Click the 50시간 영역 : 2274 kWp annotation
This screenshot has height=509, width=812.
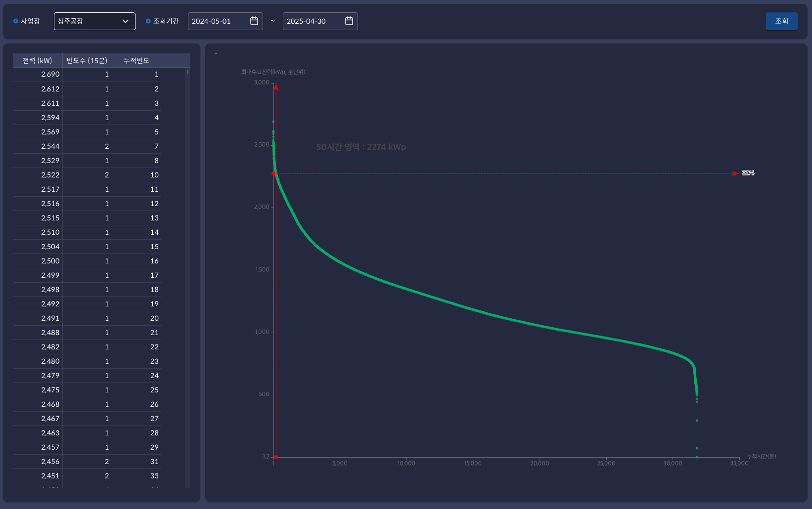tap(361, 147)
